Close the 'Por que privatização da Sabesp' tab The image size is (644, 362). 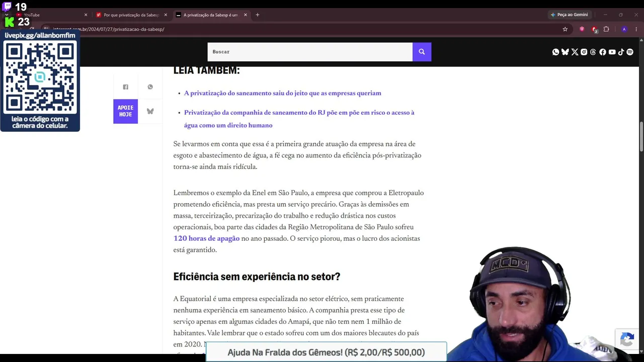(166, 15)
